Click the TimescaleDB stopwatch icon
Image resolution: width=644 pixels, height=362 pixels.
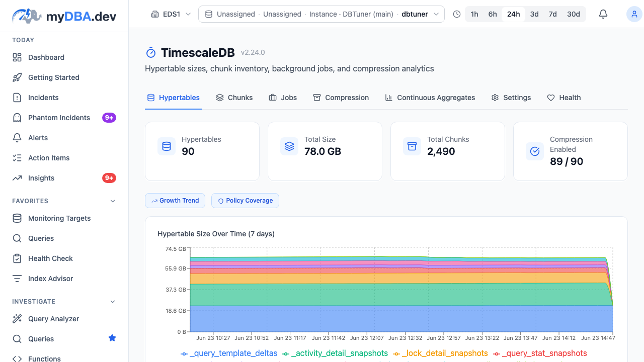click(x=151, y=53)
